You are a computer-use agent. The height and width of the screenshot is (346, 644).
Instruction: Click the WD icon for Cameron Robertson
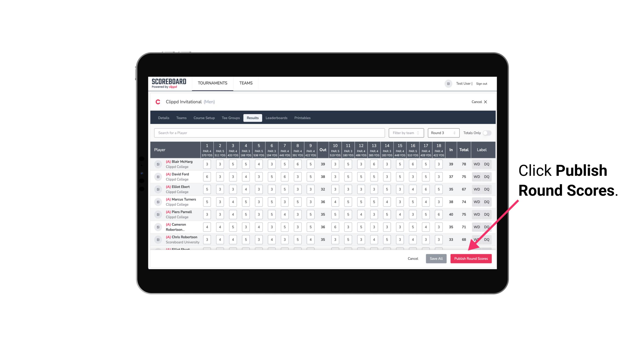click(476, 226)
